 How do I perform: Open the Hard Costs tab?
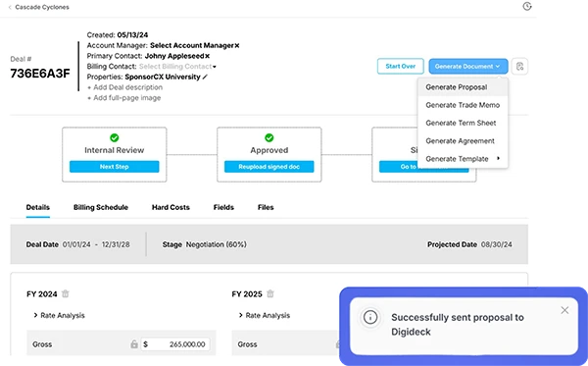(x=171, y=207)
